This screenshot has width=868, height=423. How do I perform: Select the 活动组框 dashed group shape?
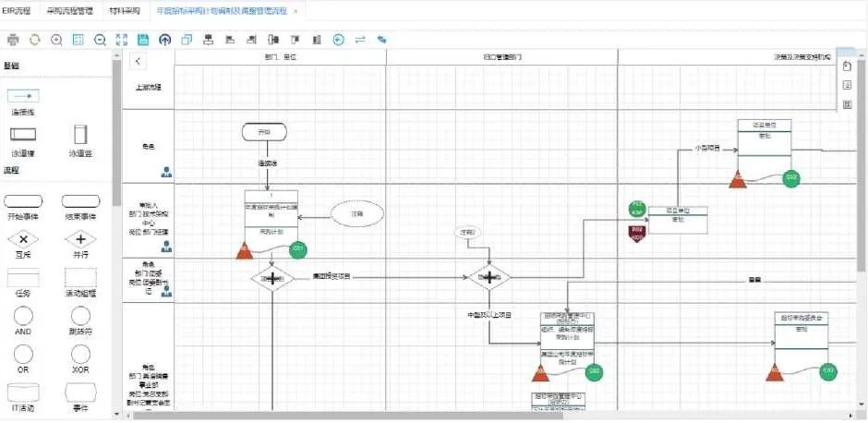pyautogui.click(x=81, y=277)
